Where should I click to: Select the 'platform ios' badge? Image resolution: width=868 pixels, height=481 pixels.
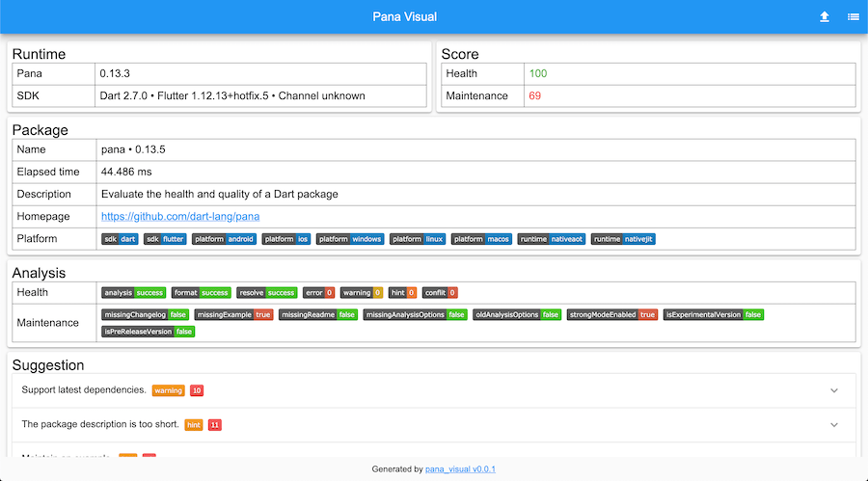click(x=286, y=239)
